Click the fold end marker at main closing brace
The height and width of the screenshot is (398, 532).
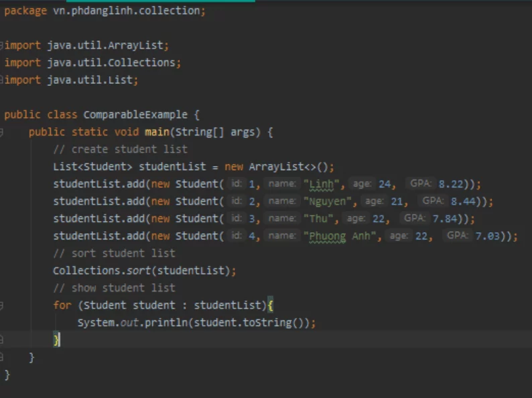coord(2,358)
